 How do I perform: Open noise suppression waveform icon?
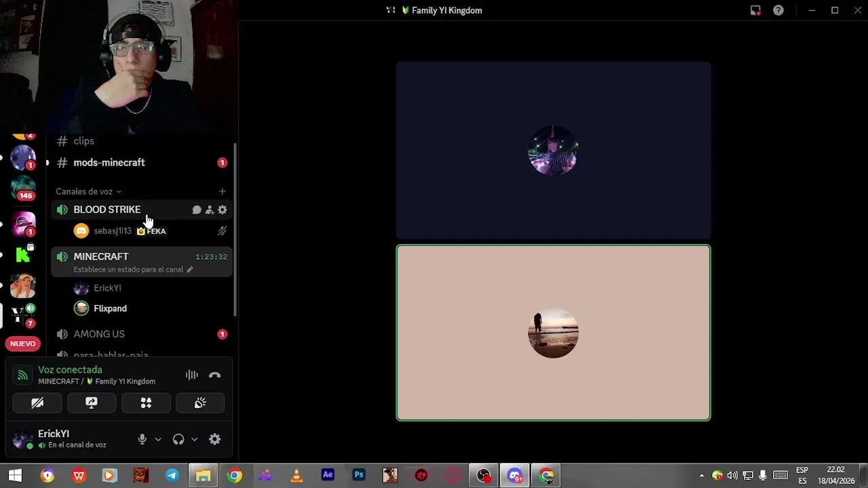192,375
